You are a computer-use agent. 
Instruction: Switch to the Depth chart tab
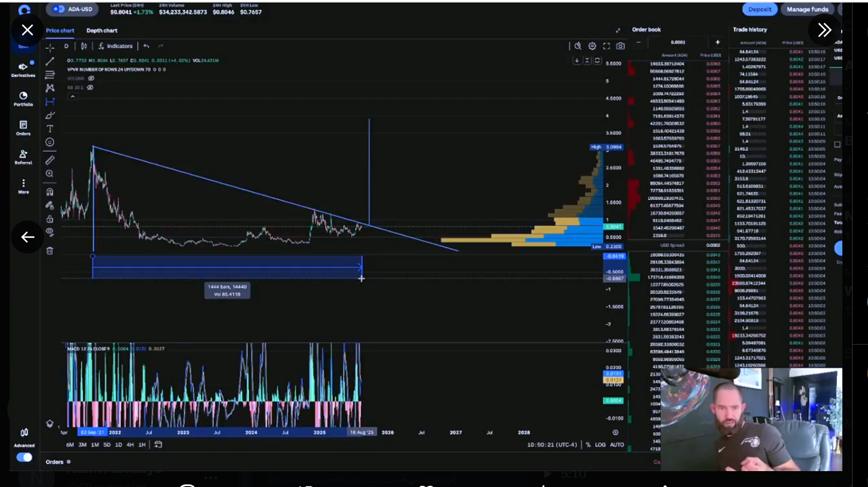point(101,30)
